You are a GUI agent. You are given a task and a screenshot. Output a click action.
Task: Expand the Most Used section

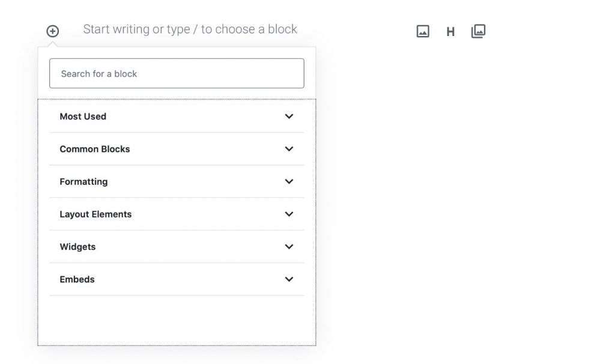(289, 117)
